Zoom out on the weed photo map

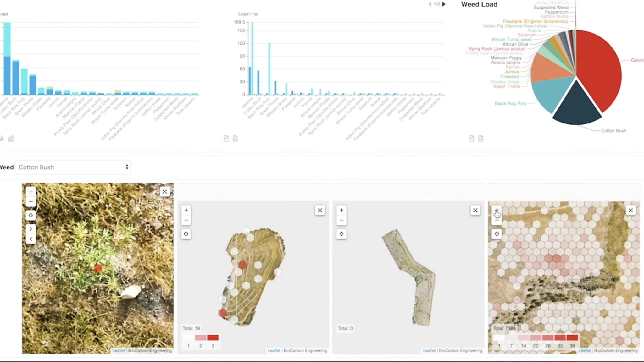pos(31,201)
